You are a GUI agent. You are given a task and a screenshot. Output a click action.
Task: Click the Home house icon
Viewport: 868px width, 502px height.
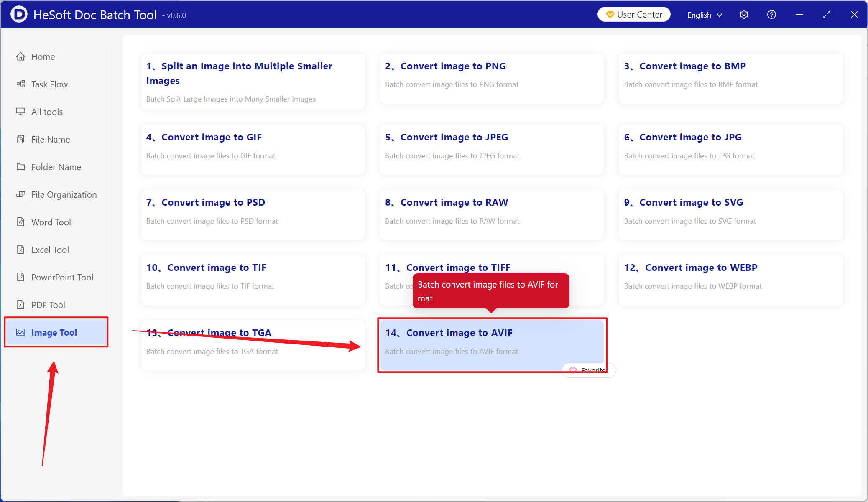coord(20,56)
